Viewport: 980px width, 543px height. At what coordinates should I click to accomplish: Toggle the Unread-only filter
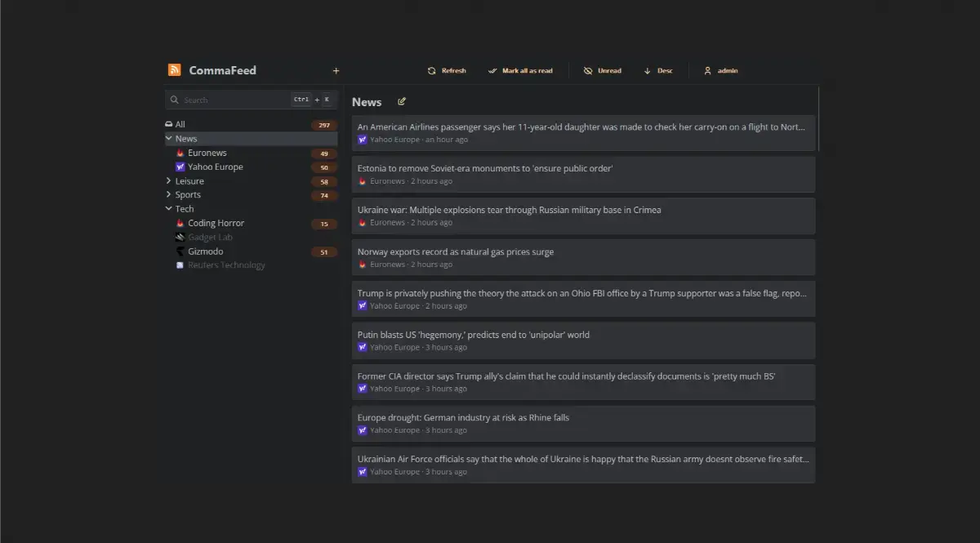(x=602, y=71)
